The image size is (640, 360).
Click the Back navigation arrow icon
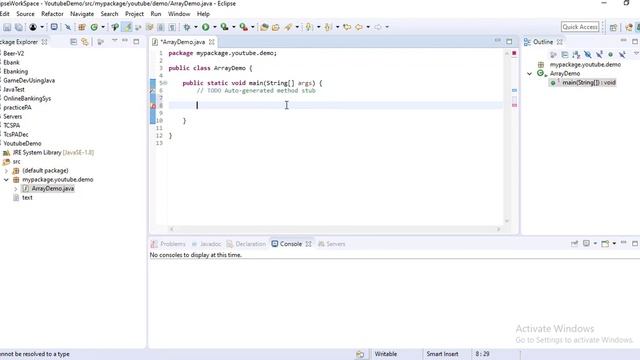point(359,27)
